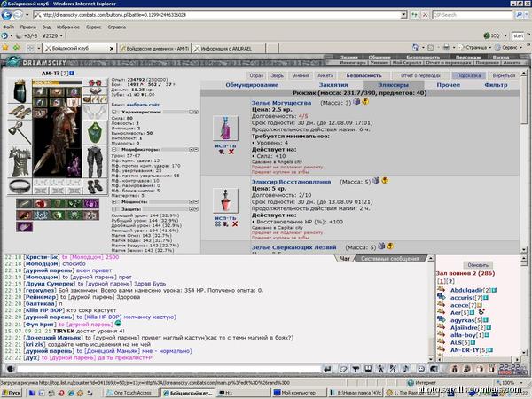Switch to Заклятия inventory tab
This screenshot has height=399, width=532.
pos(333,85)
